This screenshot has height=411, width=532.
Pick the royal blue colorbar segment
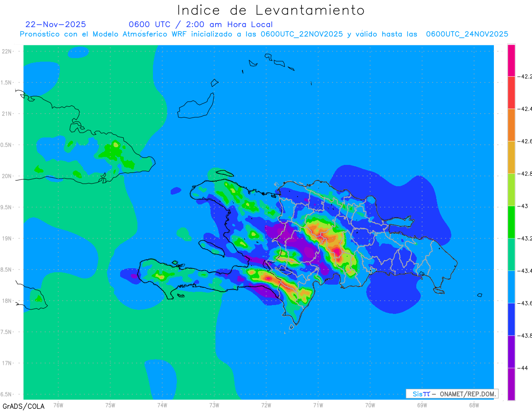pyautogui.click(x=511, y=319)
